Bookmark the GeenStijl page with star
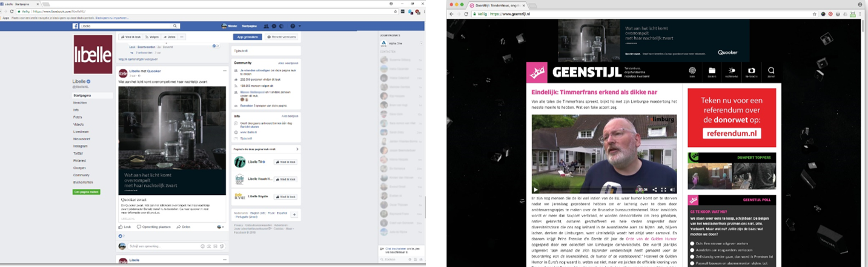 point(815,13)
